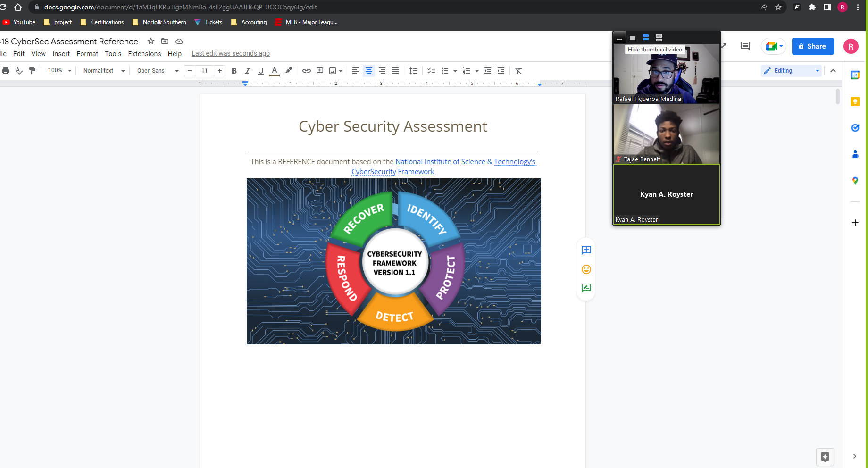
Task: Open the zoom level dropdown at 100%
Action: (60, 71)
